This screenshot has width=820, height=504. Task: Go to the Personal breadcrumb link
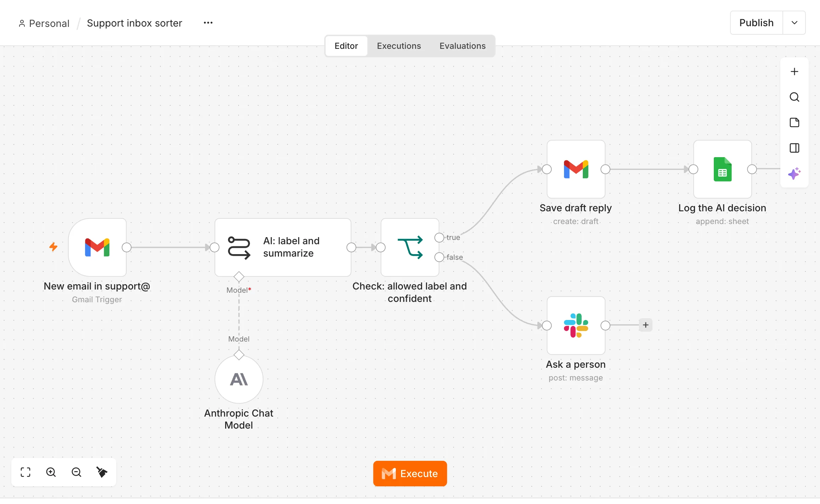pyautogui.click(x=44, y=23)
